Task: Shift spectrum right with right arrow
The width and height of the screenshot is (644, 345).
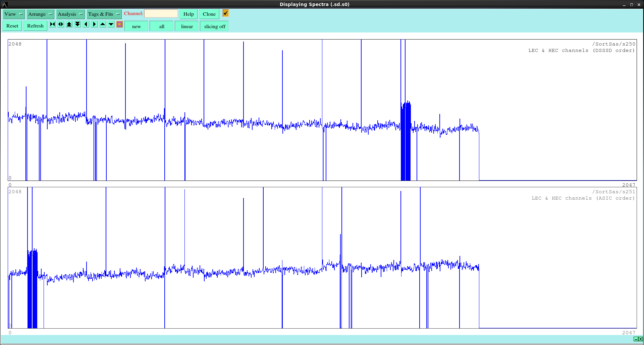Action: [94, 24]
